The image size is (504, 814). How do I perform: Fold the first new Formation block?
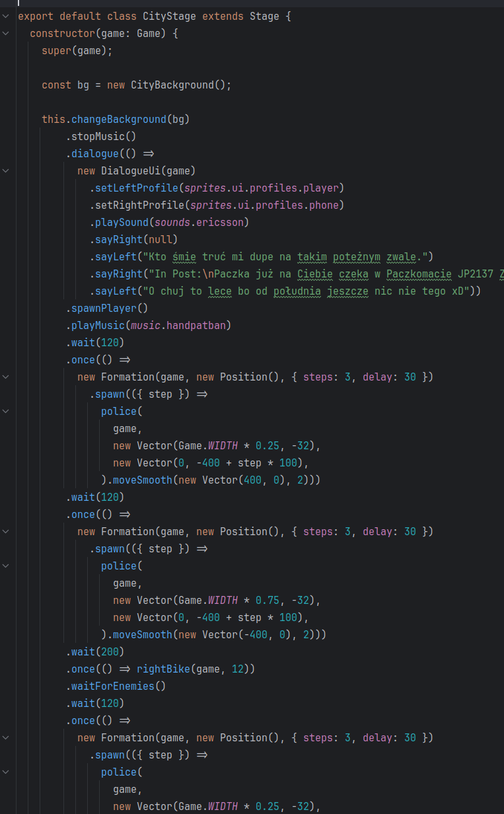(x=6, y=377)
